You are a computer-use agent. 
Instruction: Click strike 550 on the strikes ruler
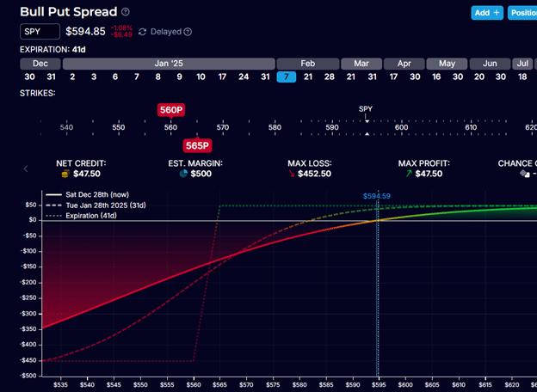[x=119, y=127]
